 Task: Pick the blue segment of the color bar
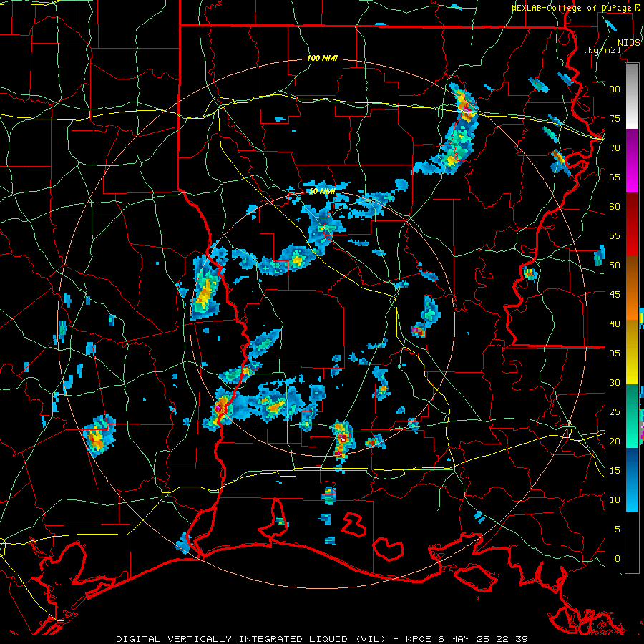pos(632,479)
